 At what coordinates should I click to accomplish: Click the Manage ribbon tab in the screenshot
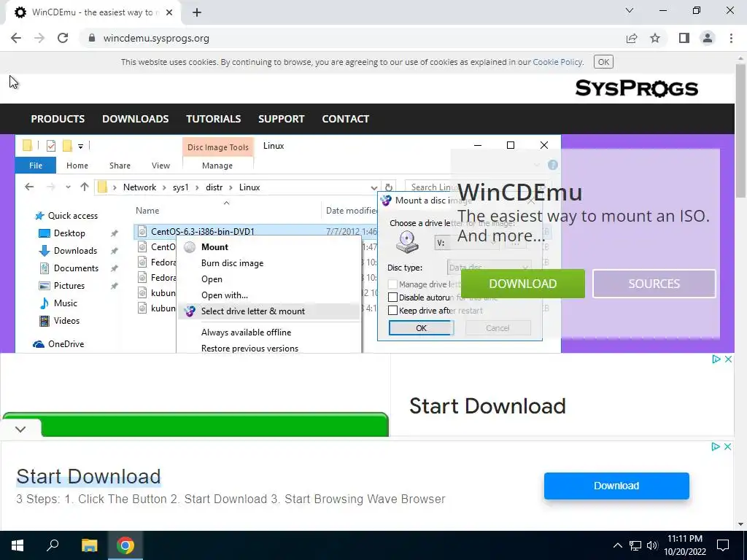click(x=217, y=166)
